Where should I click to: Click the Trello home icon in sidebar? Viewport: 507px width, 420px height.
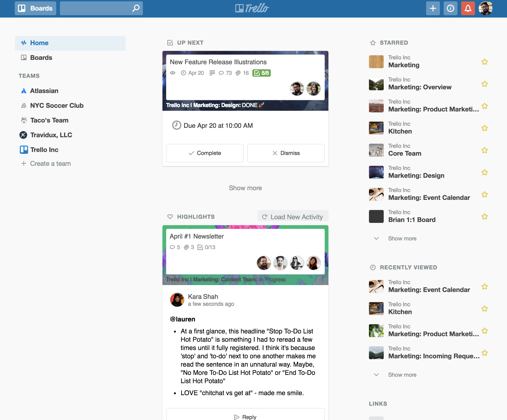pos(24,43)
